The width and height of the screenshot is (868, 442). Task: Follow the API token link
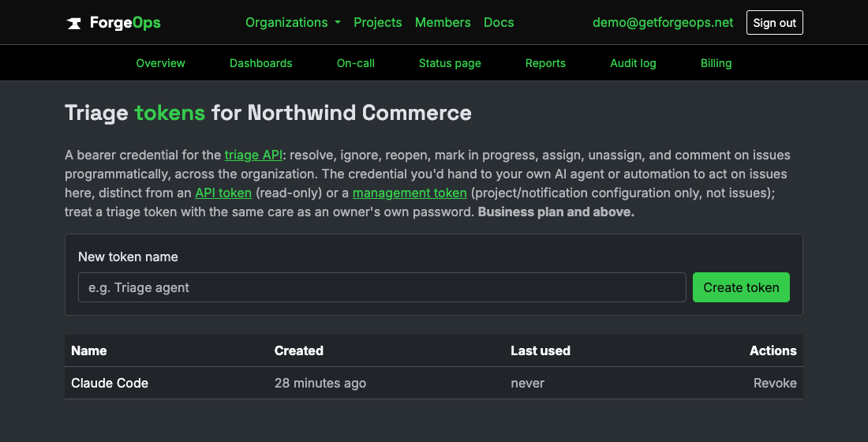(x=223, y=193)
